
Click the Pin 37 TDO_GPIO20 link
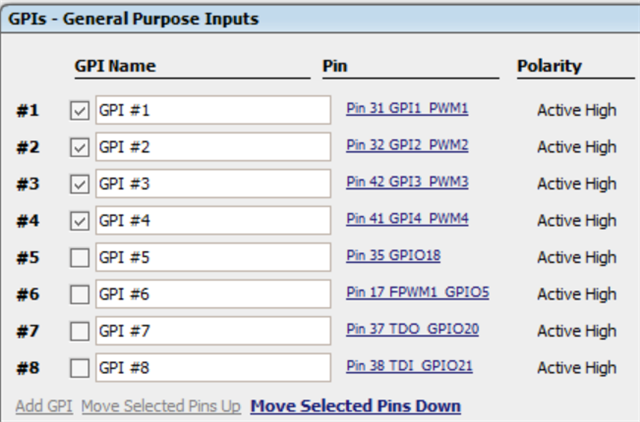(x=410, y=329)
